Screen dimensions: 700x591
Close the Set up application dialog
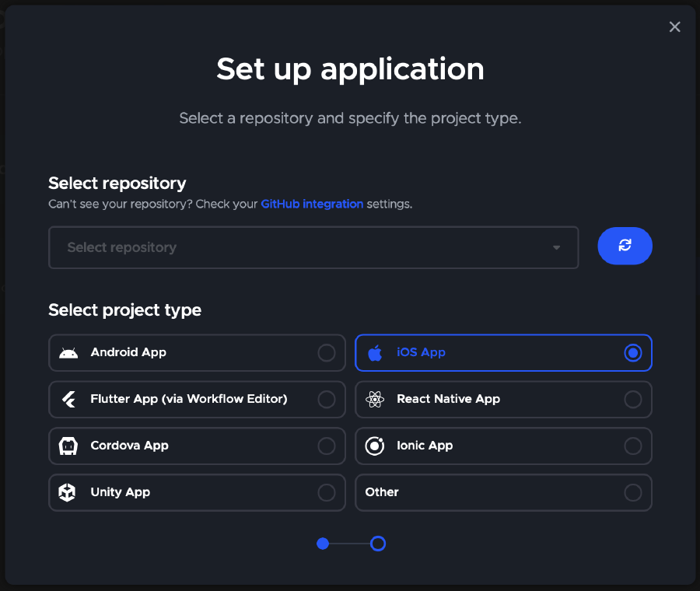point(674,27)
